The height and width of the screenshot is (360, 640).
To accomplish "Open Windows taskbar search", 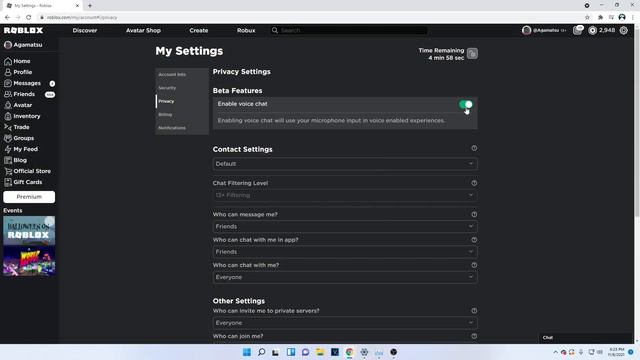I will click(261, 352).
